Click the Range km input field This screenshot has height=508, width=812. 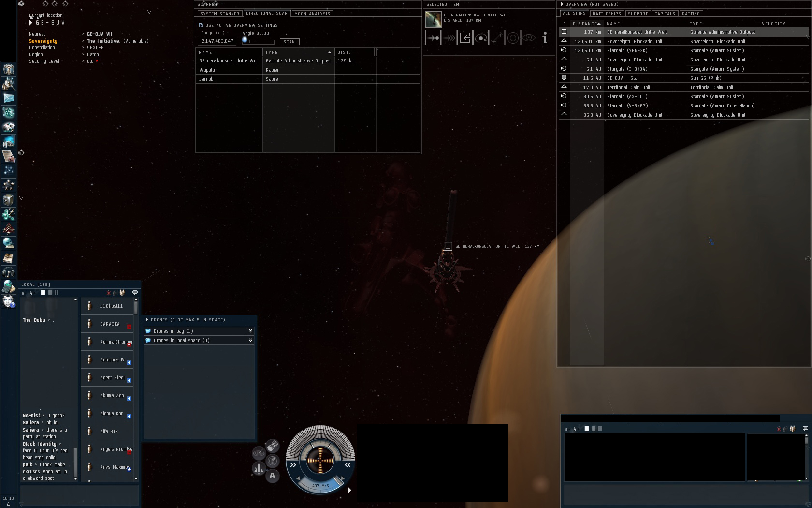click(217, 41)
